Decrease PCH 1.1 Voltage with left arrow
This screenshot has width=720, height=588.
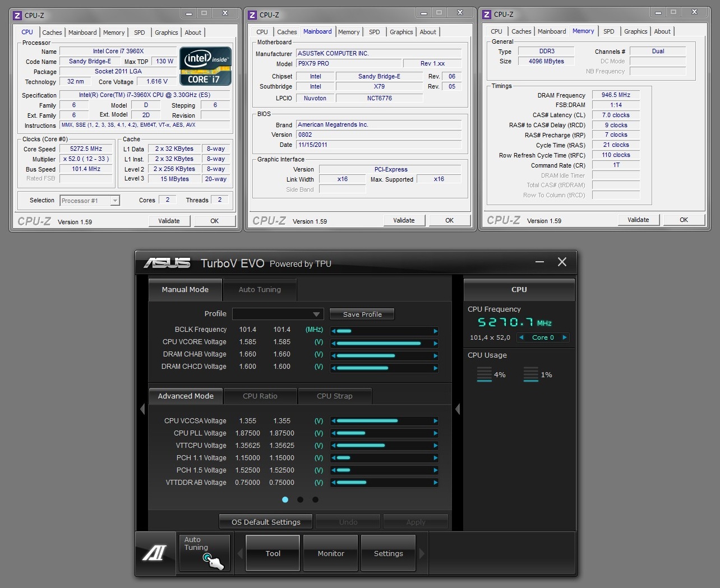click(334, 457)
